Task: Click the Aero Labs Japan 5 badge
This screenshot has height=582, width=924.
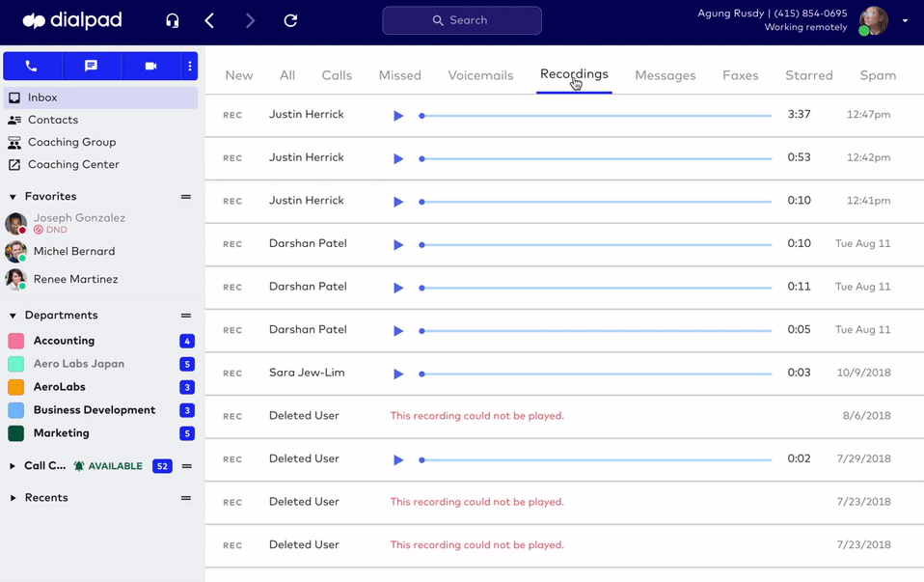Action: [x=187, y=364]
